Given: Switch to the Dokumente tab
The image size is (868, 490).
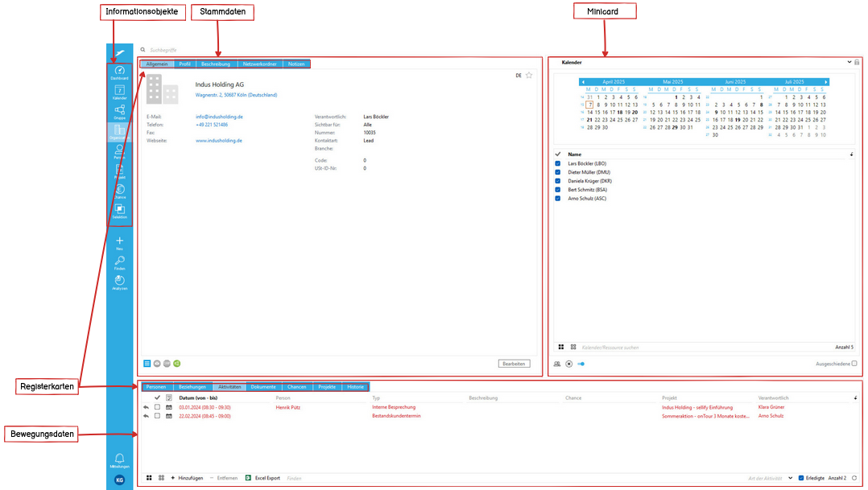Looking at the screenshot, I should [x=262, y=387].
